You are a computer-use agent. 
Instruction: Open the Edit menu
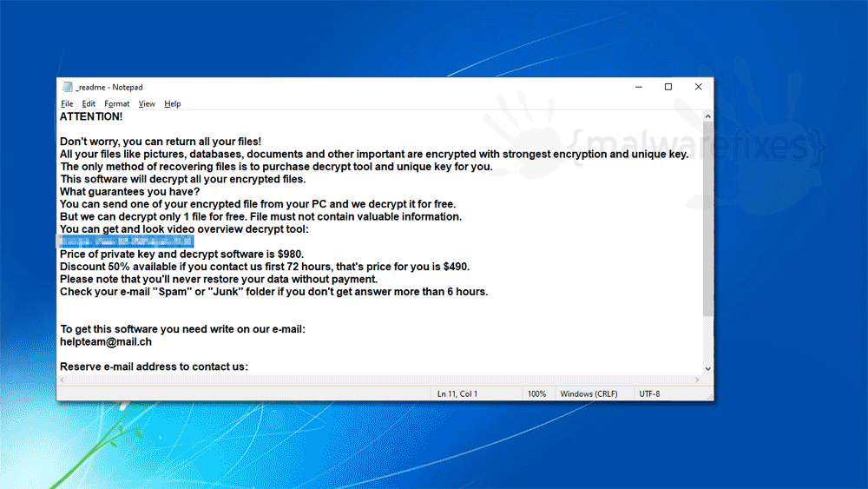[89, 103]
